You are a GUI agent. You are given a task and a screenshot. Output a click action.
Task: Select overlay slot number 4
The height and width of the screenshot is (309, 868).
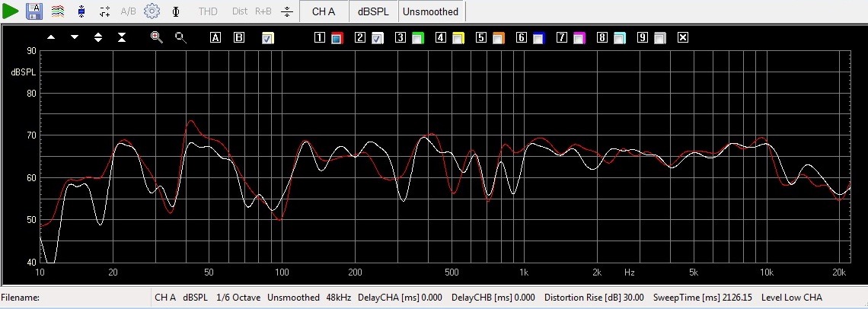[x=441, y=37]
